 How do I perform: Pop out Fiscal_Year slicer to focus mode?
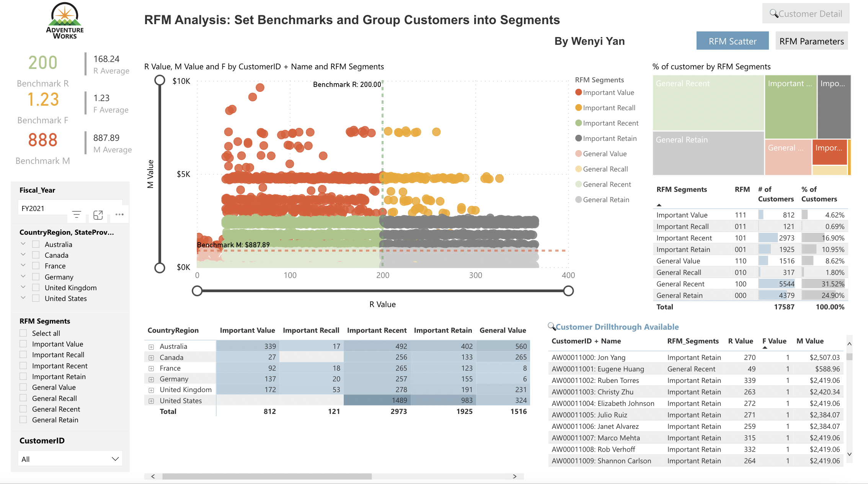[x=98, y=215]
